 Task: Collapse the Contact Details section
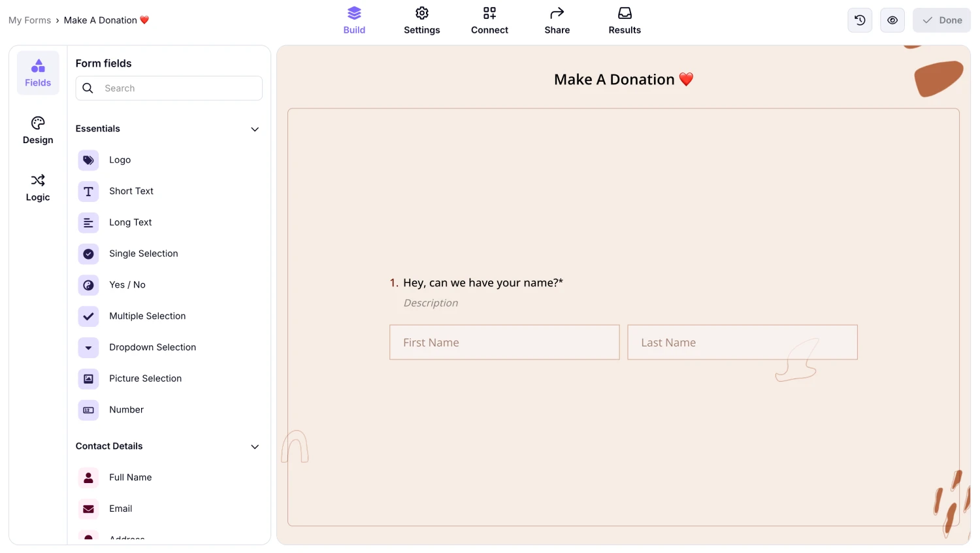(254, 446)
